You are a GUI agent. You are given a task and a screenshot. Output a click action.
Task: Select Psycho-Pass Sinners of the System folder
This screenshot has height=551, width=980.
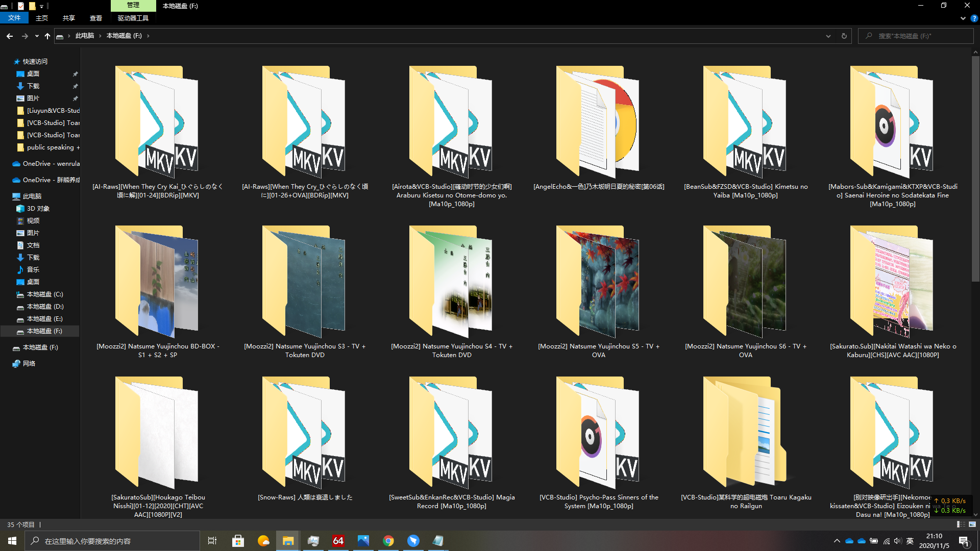599,443
